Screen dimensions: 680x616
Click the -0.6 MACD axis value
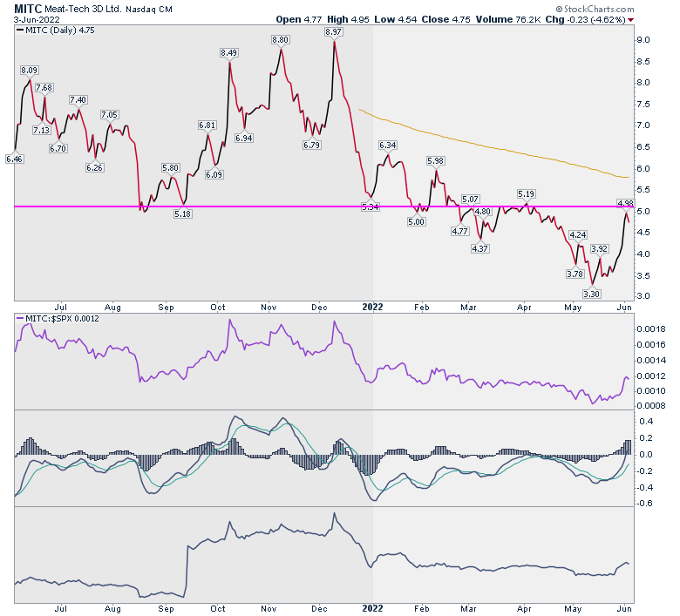coord(644,504)
